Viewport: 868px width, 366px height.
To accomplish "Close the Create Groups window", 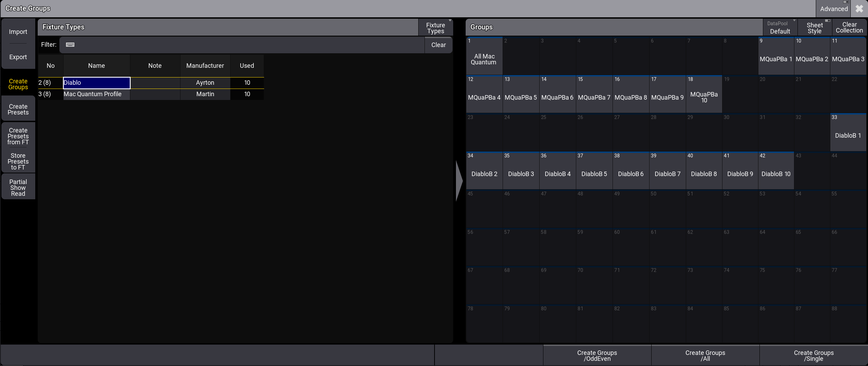I will point(859,9).
